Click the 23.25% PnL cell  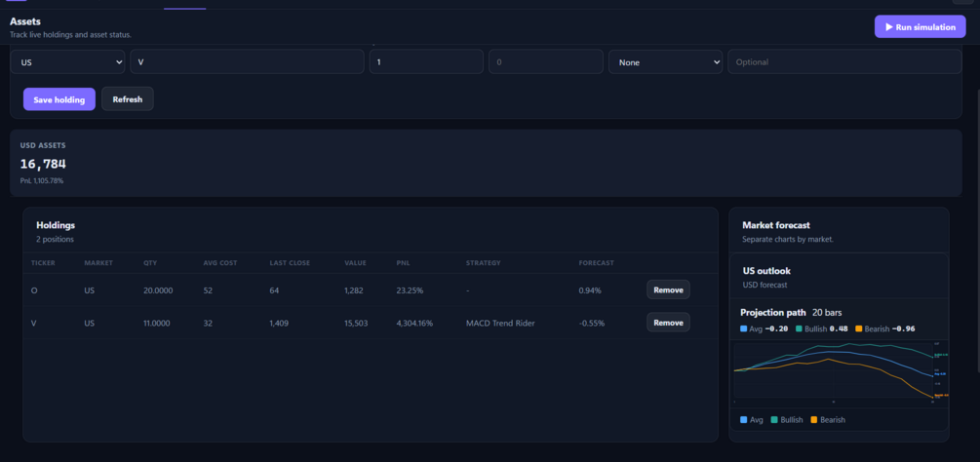point(410,290)
